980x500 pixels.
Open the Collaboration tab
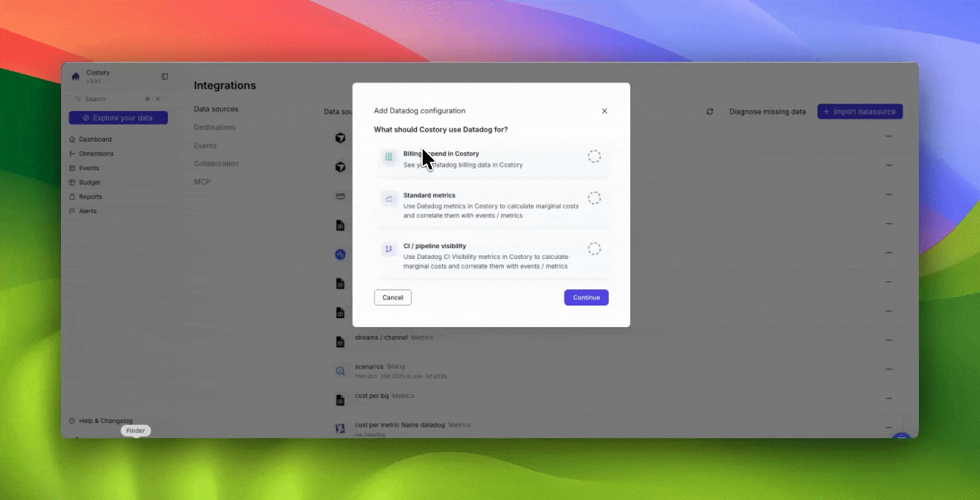(x=216, y=164)
